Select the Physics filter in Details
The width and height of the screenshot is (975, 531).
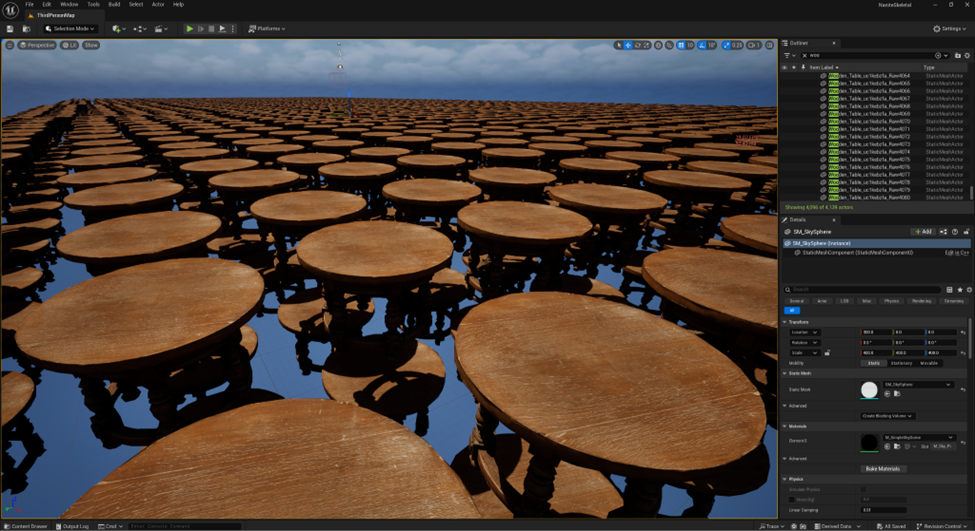(891, 301)
